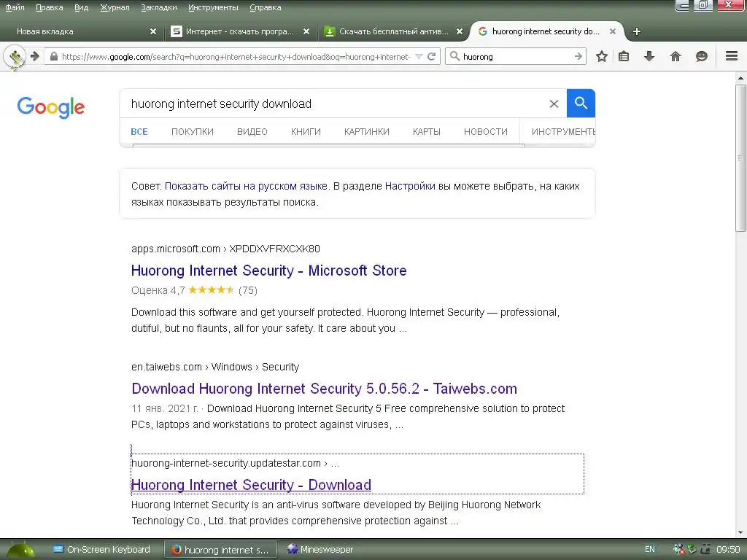Show bookmarks list icon
Screen dimensions: 747x560
pos(624,57)
